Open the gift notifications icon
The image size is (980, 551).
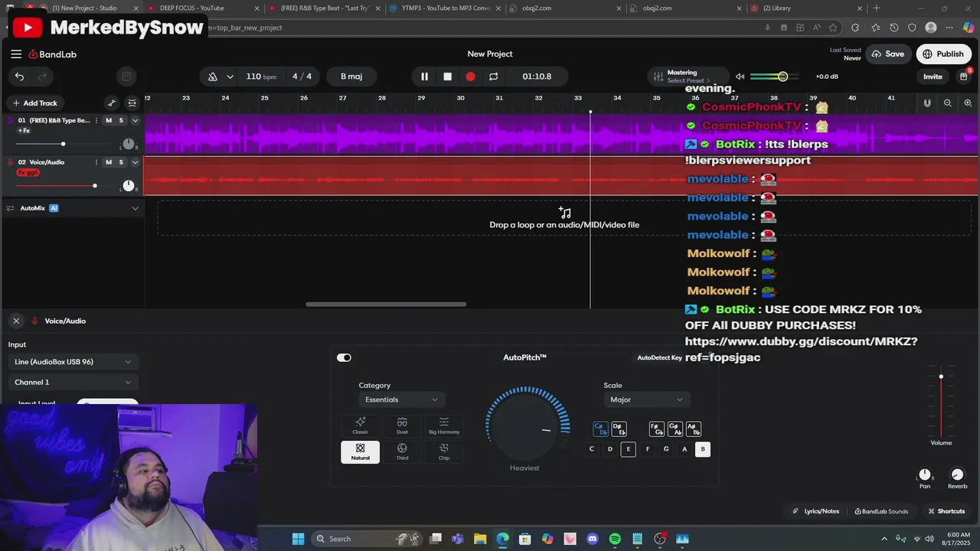tap(964, 77)
